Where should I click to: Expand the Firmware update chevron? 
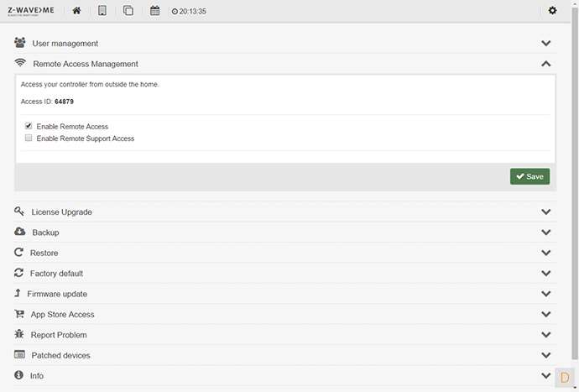[545, 295]
